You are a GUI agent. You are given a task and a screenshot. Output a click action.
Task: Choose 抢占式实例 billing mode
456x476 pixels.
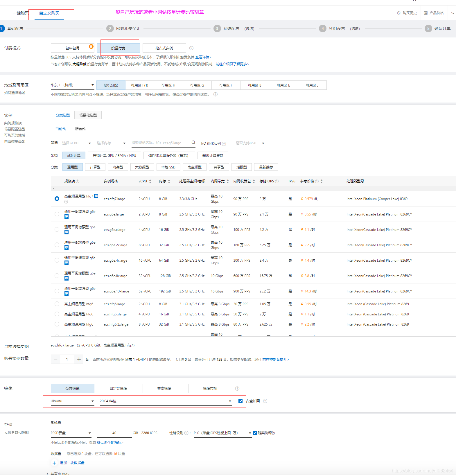pyautogui.click(x=164, y=48)
